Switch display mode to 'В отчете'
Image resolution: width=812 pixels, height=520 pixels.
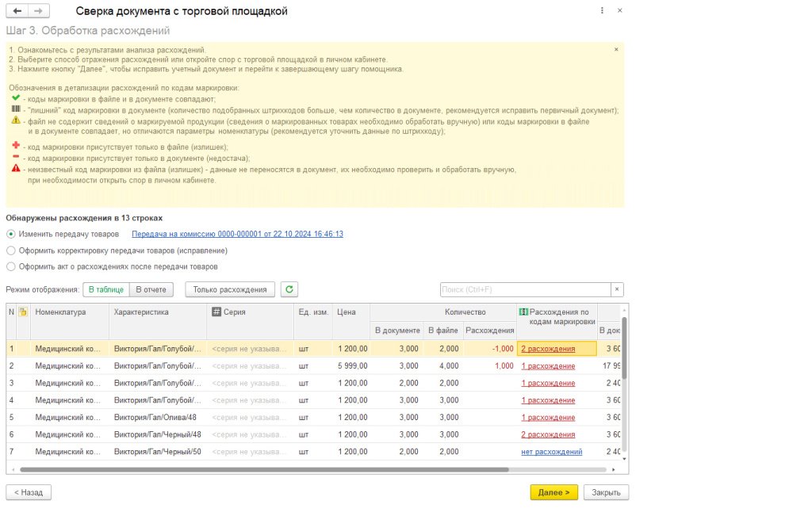(151, 289)
